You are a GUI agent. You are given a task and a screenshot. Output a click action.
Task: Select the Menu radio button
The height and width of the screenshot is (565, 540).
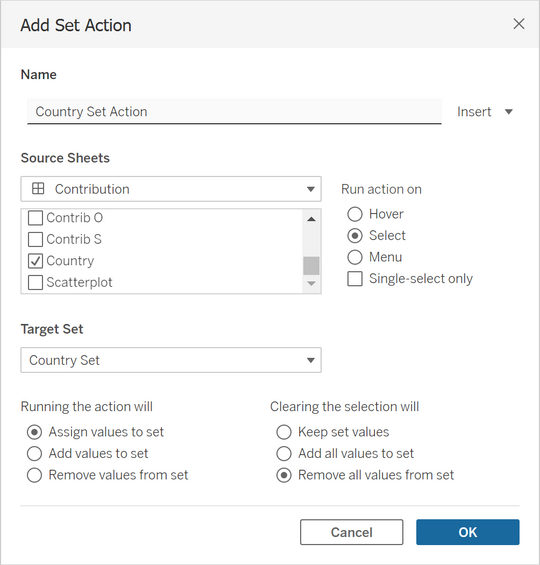(x=355, y=257)
